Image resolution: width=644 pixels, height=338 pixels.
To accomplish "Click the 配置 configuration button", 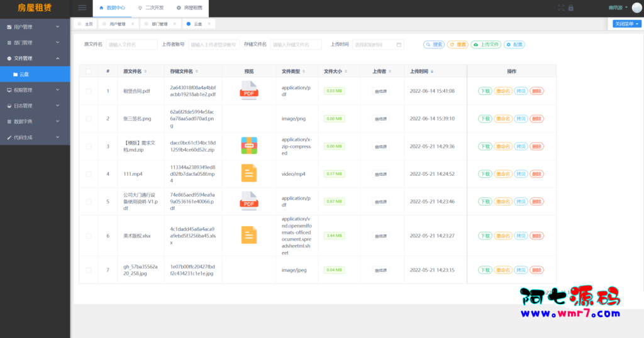I will point(514,45).
